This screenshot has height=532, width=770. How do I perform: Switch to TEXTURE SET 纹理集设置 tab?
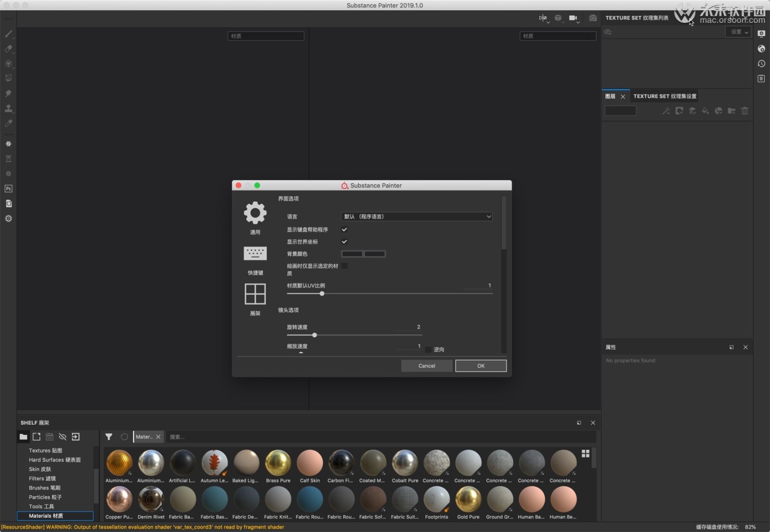click(665, 97)
